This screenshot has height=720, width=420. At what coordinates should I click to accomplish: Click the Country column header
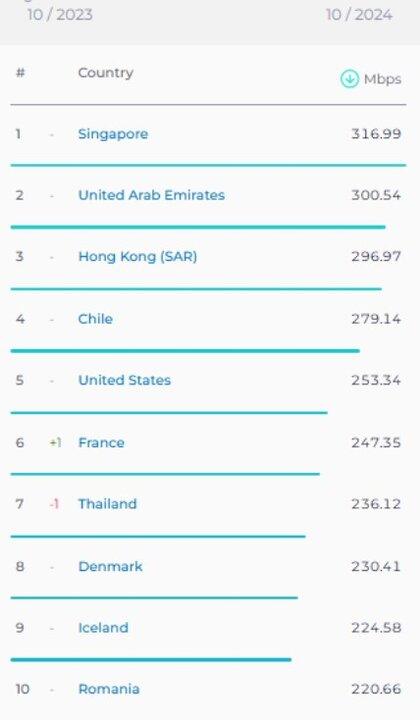tap(106, 73)
